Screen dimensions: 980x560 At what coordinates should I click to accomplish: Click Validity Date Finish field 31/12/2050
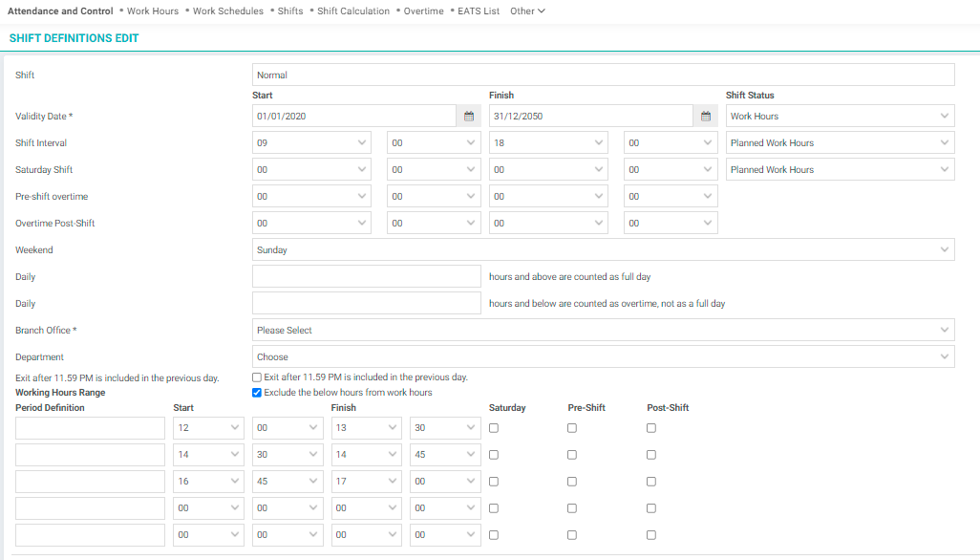click(x=591, y=117)
